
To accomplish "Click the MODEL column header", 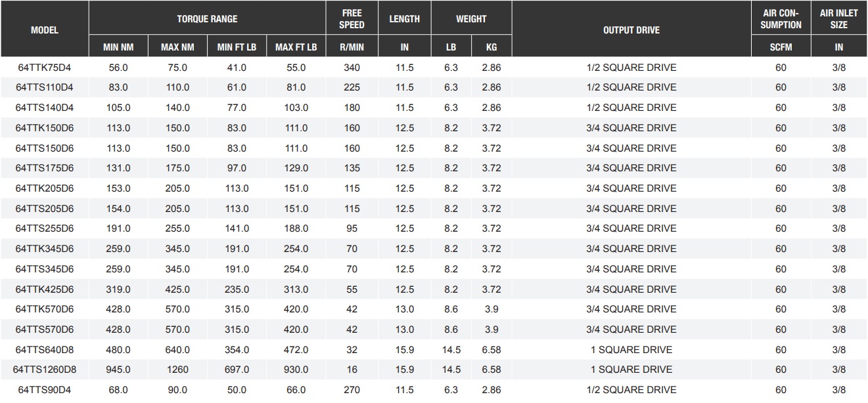I will 45,30.
